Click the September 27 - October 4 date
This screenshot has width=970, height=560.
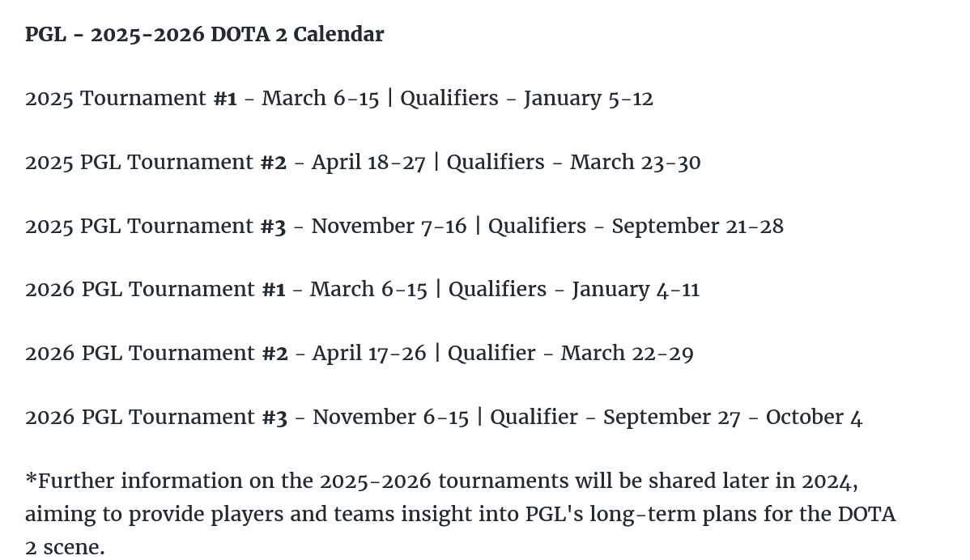732,418
